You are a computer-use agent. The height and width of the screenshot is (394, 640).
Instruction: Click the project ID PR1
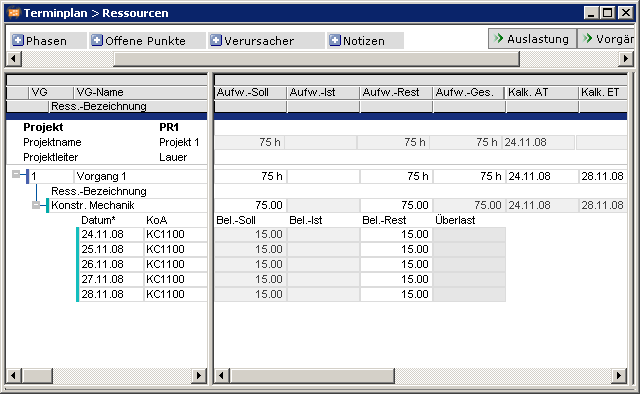click(x=169, y=127)
